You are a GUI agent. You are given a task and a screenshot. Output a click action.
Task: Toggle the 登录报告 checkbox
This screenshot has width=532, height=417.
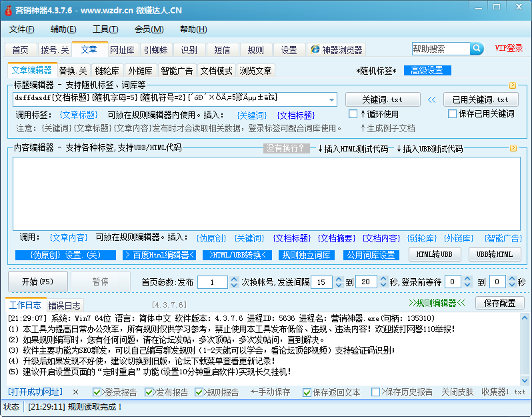tap(97, 392)
